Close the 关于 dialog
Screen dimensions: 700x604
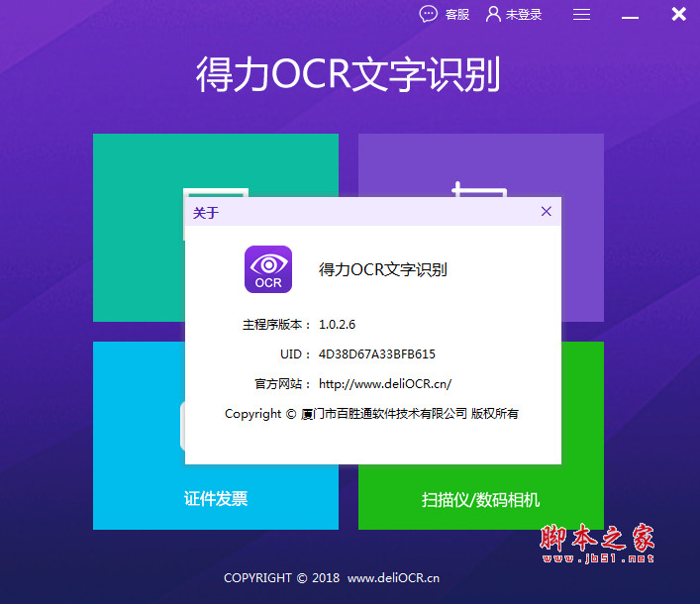[546, 212]
